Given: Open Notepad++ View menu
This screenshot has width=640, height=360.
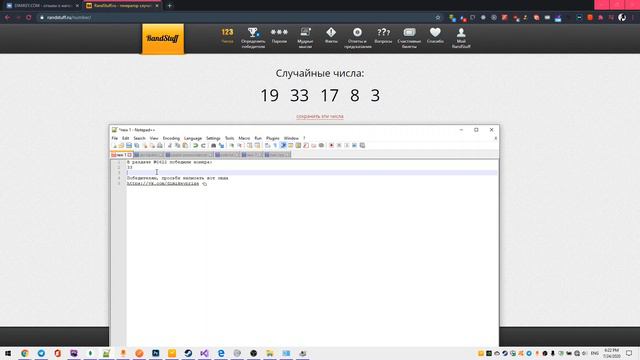Looking at the screenshot, I should tap(154, 138).
